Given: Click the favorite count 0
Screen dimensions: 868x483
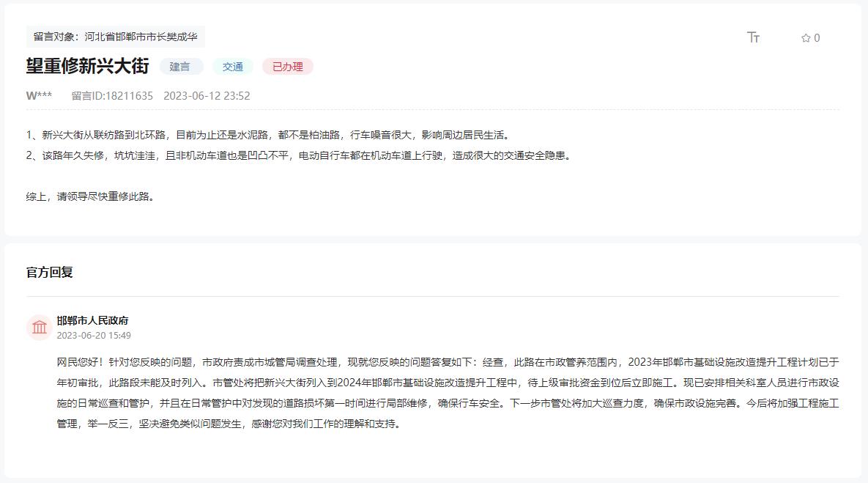Looking at the screenshot, I should [817, 38].
